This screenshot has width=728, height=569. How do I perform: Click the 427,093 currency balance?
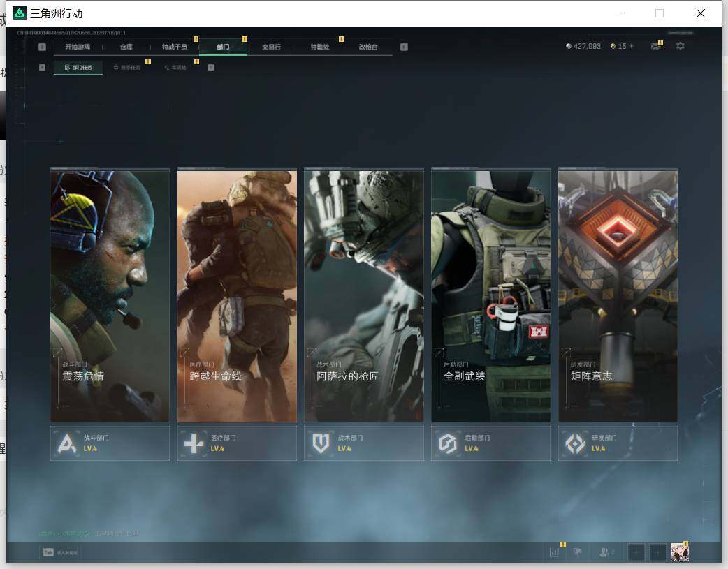[x=583, y=46]
